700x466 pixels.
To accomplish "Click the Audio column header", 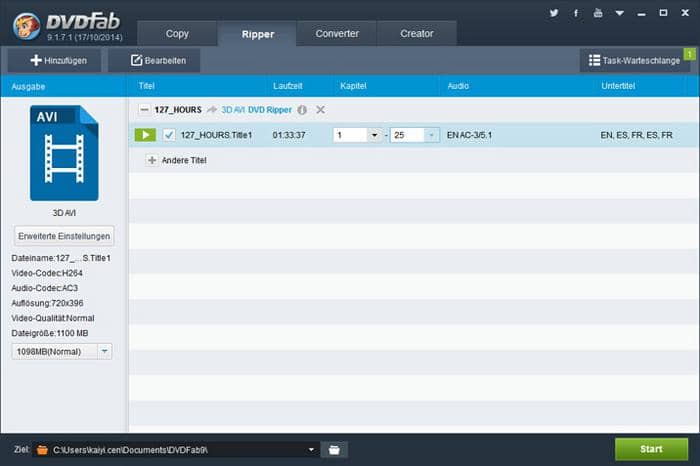I will point(458,86).
